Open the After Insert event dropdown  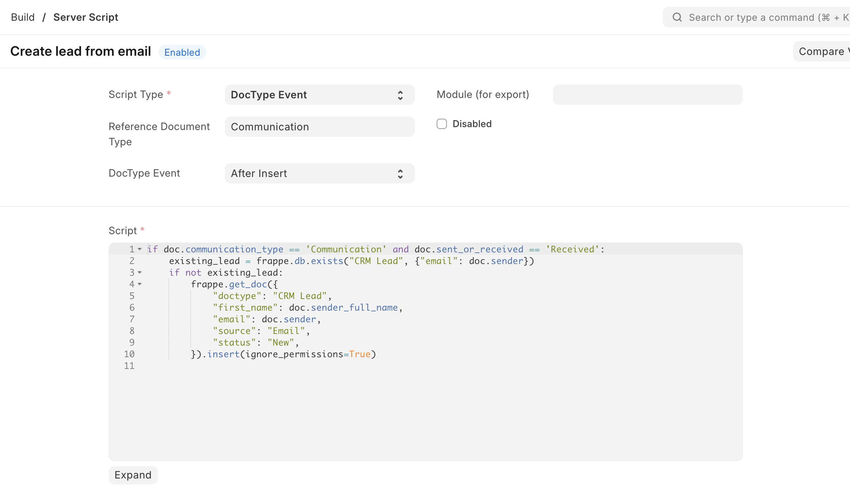(x=313, y=174)
